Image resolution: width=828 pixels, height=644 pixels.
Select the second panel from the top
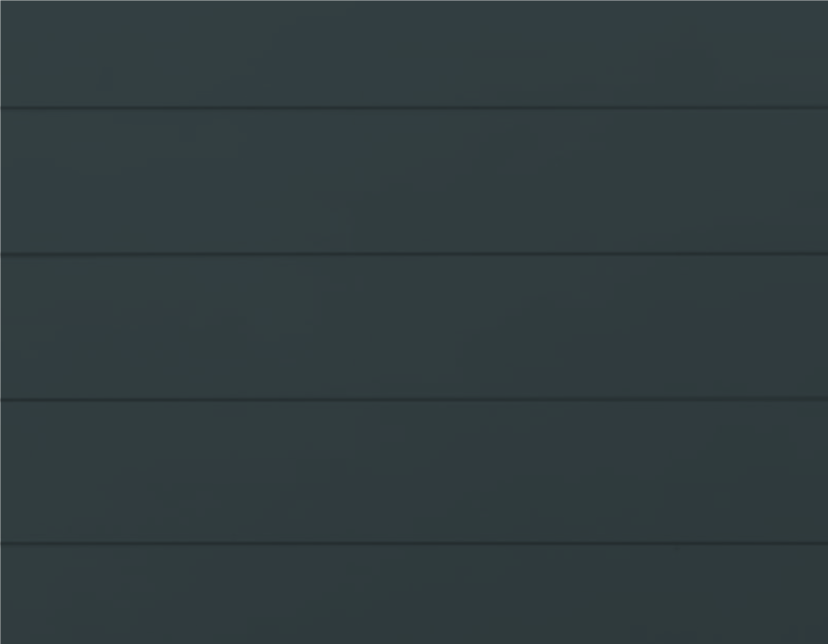(414, 181)
